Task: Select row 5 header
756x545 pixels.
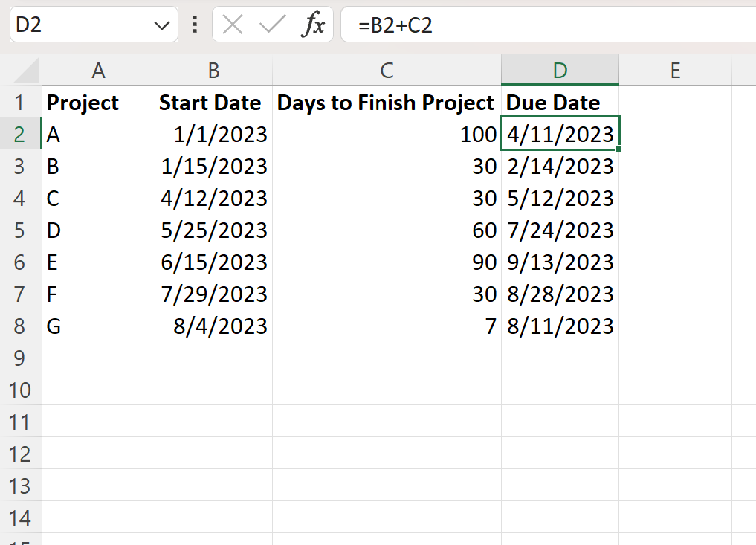Action: point(20,230)
